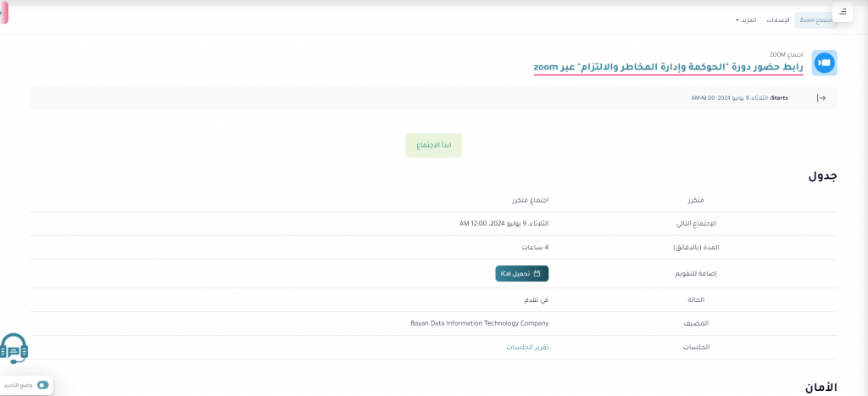Open the pink drawer handle at left edge

[x=3, y=13]
